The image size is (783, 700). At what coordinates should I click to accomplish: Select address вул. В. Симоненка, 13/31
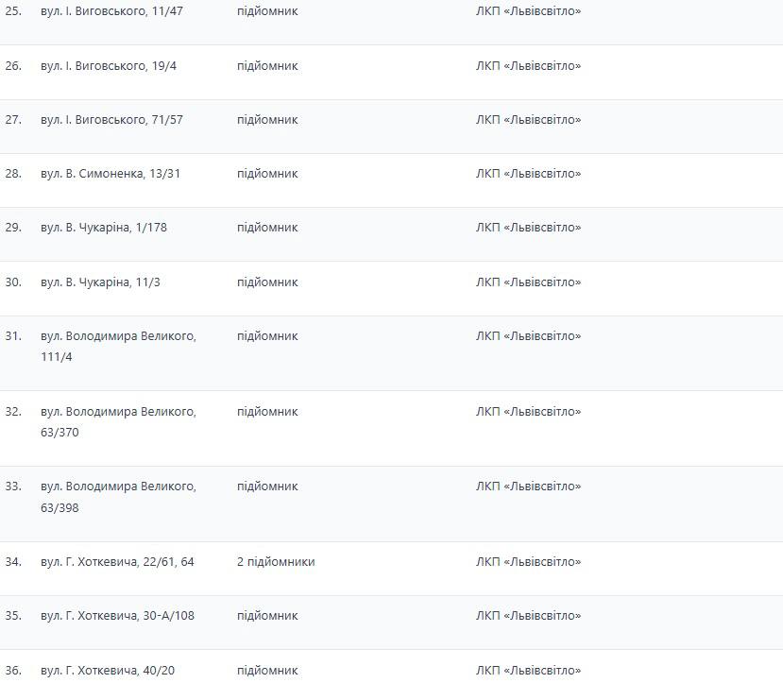[110, 174]
